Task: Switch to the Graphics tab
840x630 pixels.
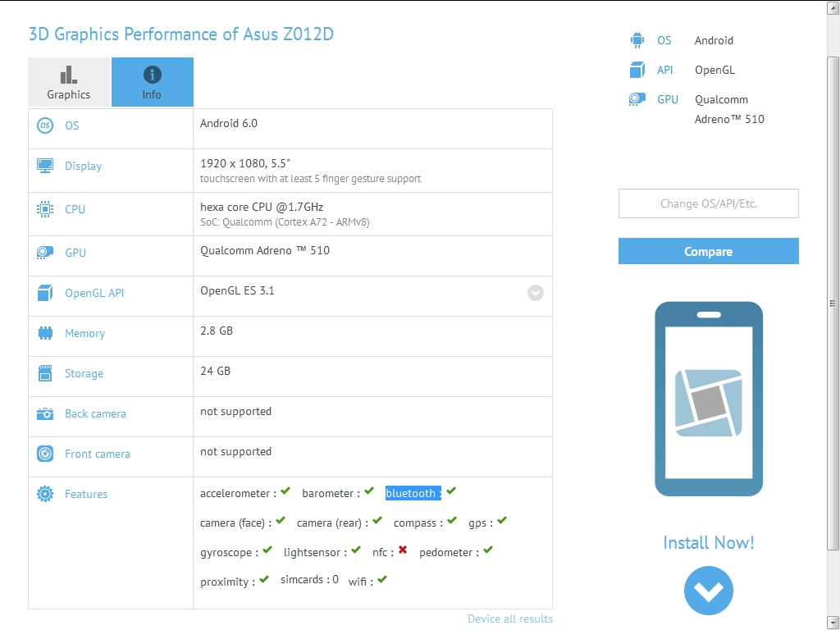Action: coord(69,82)
